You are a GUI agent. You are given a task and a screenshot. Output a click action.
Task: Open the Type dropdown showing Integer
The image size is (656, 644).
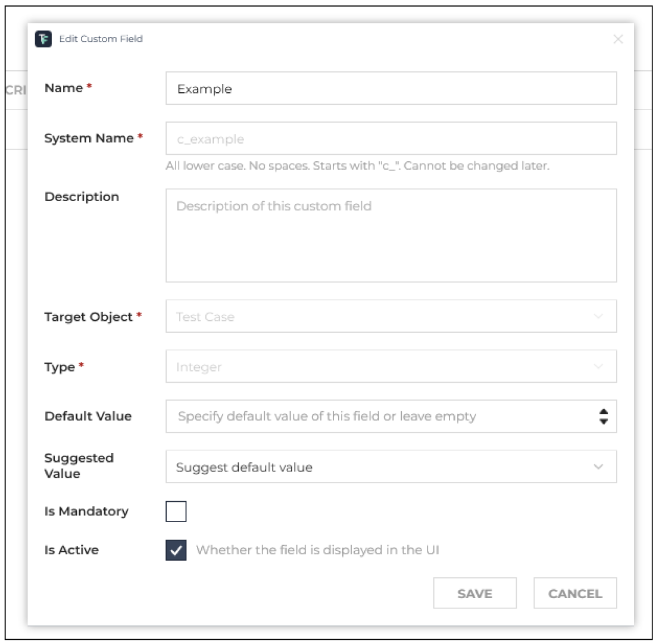coord(391,366)
